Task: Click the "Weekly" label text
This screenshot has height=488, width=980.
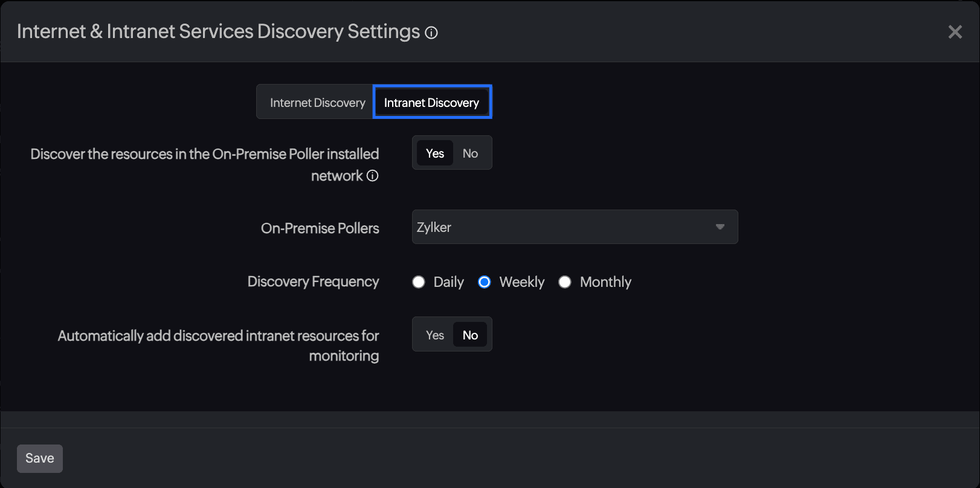Action: (x=521, y=282)
